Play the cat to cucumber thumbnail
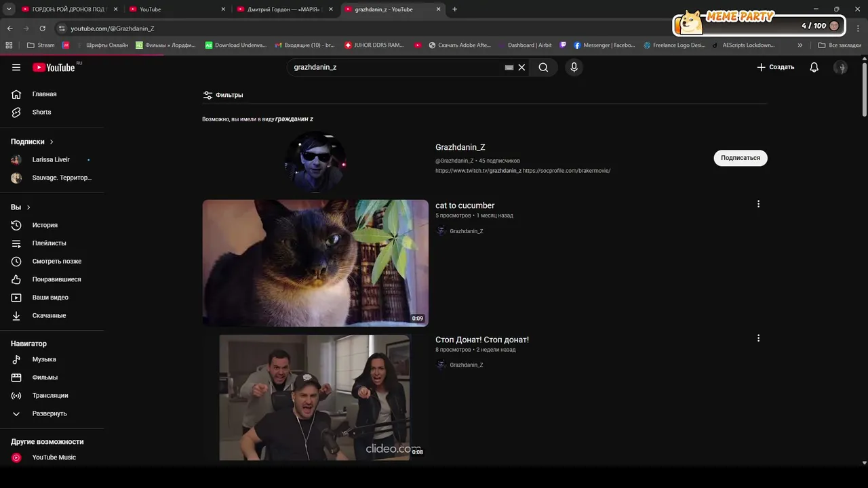This screenshot has height=488, width=868. tap(315, 263)
